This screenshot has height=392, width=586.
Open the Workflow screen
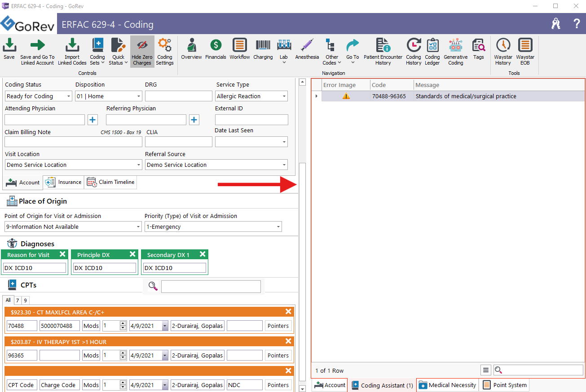[x=240, y=49]
